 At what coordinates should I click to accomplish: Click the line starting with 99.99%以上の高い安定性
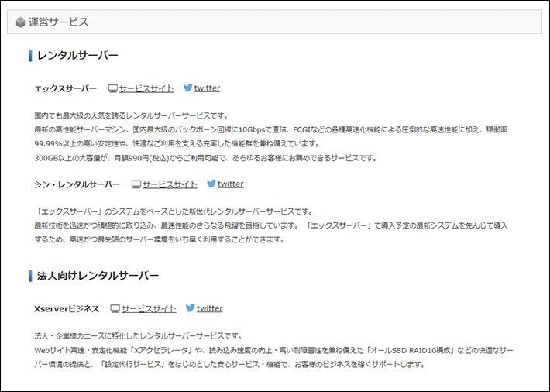(177, 144)
